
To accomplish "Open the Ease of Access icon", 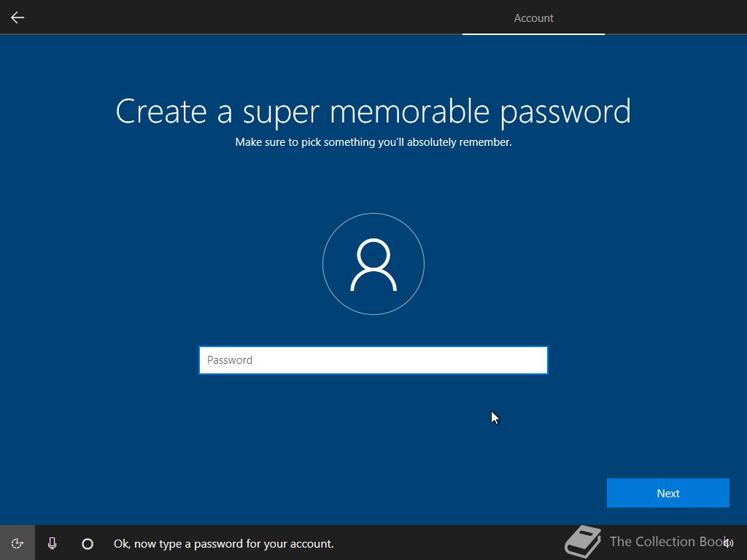I will pyautogui.click(x=18, y=543).
